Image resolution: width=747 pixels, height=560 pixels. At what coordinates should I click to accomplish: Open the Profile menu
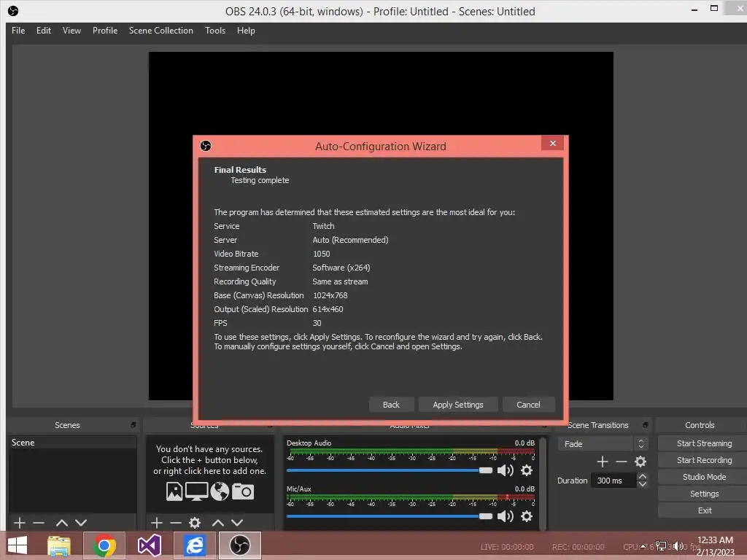click(105, 31)
